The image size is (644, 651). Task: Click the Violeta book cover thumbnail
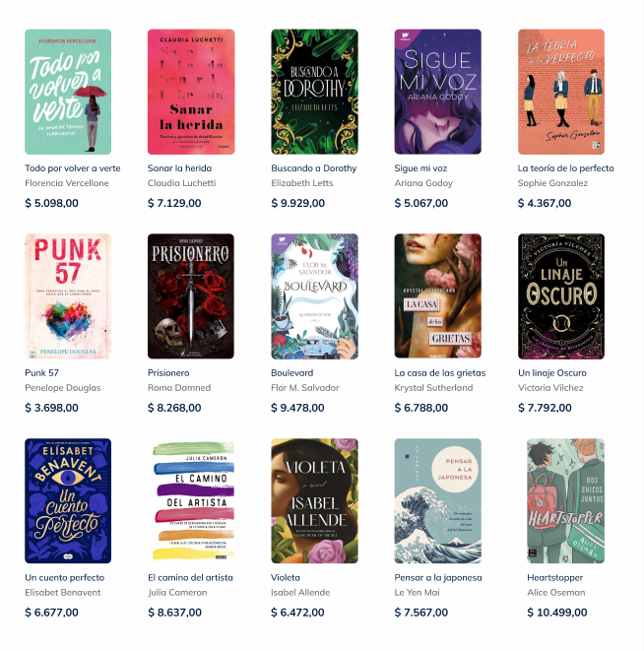[x=314, y=500]
